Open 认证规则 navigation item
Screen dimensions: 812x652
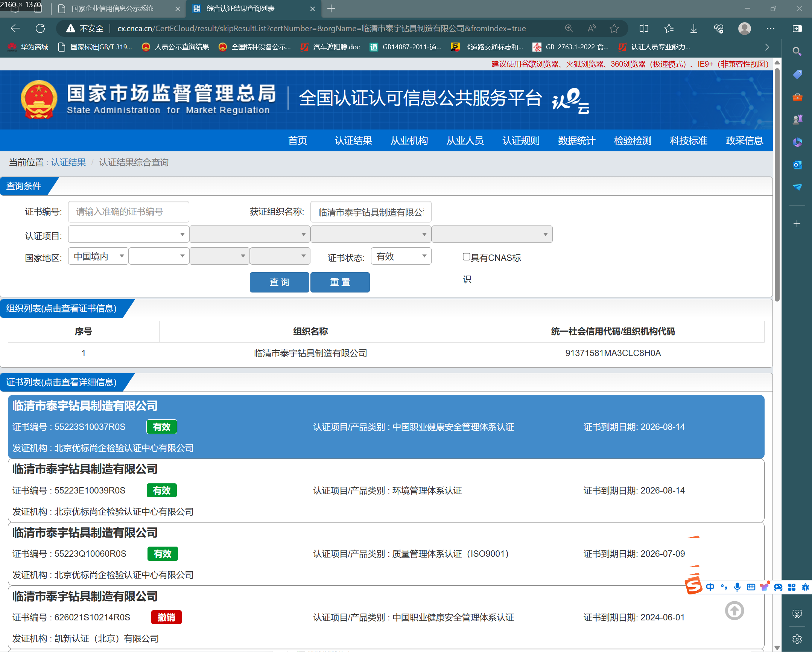[521, 140]
